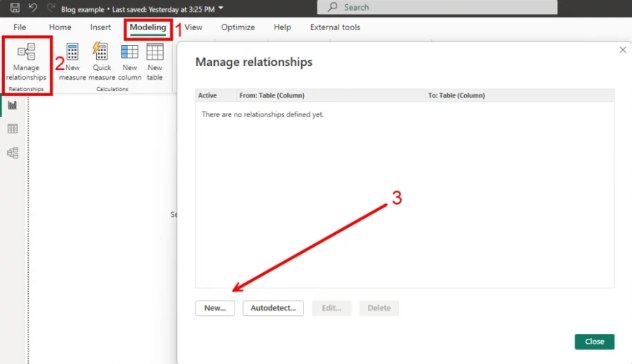The height and width of the screenshot is (364, 632).
Task: Click the Save icon in title bar
Action: point(15,8)
